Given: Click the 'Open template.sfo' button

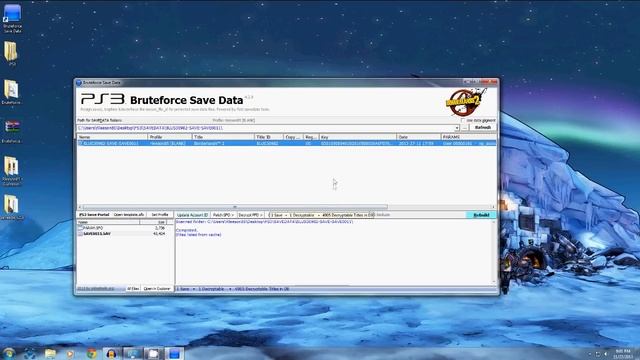Looking at the screenshot, I should coord(129,215).
